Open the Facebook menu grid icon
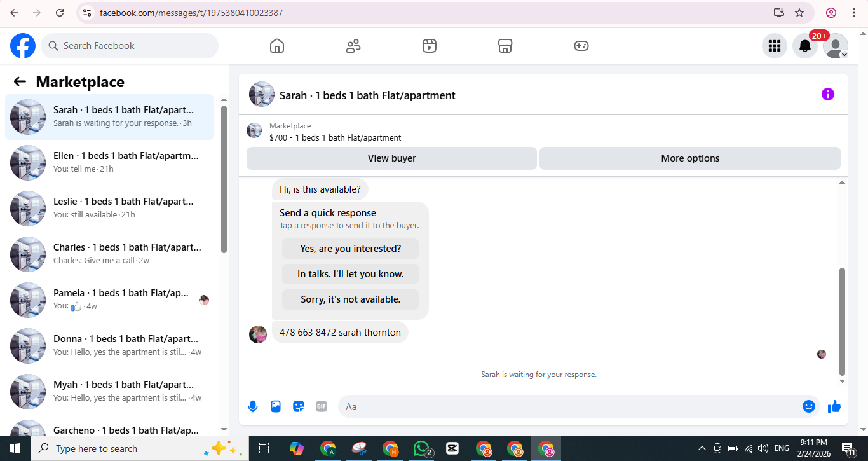The image size is (868, 461). [x=775, y=46]
